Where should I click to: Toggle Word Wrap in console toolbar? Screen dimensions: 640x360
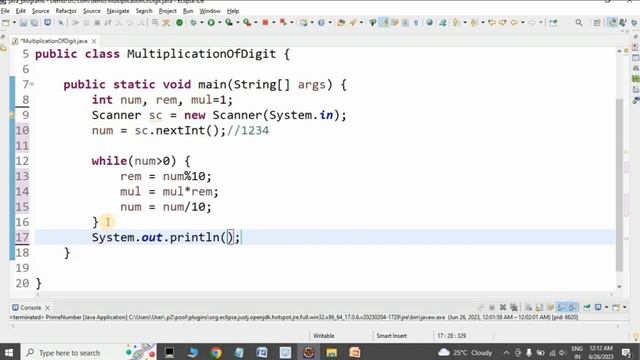[550, 307]
